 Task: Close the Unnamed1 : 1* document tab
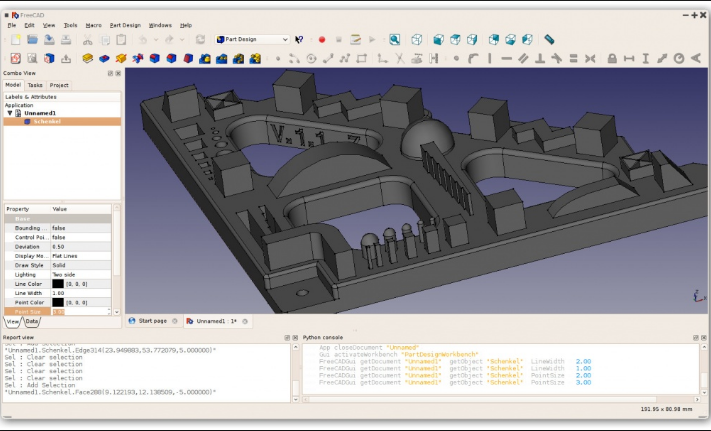(245, 321)
